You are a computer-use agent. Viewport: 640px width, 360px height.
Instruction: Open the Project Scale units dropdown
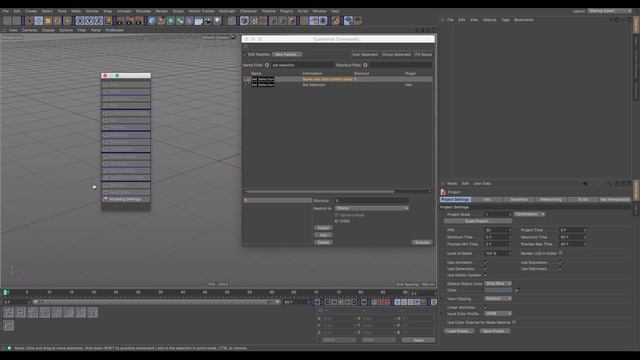pos(529,214)
